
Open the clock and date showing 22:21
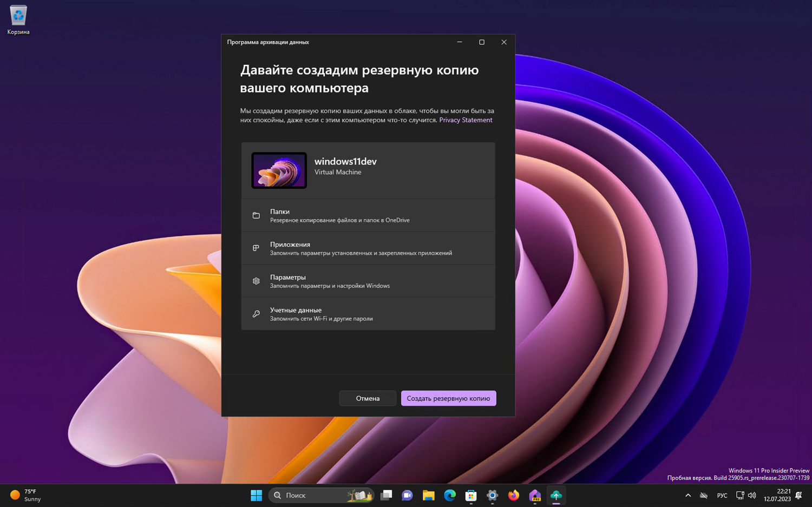click(x=777, y=495)
